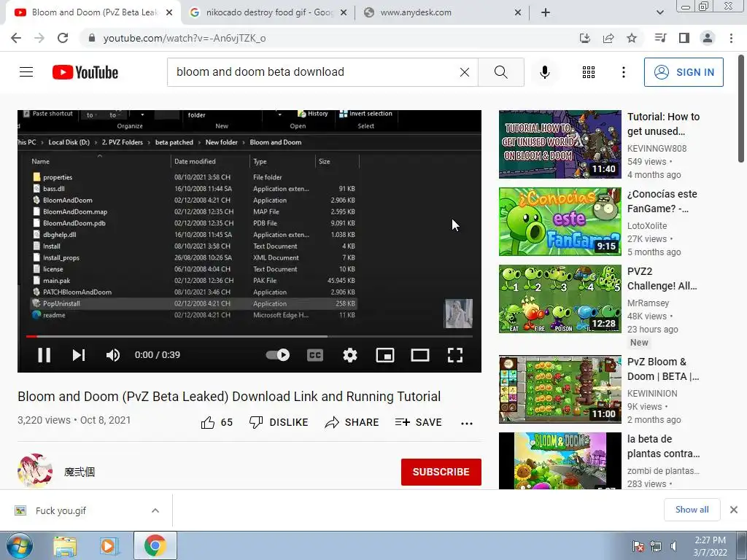Open the ¿Conocías este FanGame? video
The height and width of the screenshot is (560, 747).
(x=560, y=222)
